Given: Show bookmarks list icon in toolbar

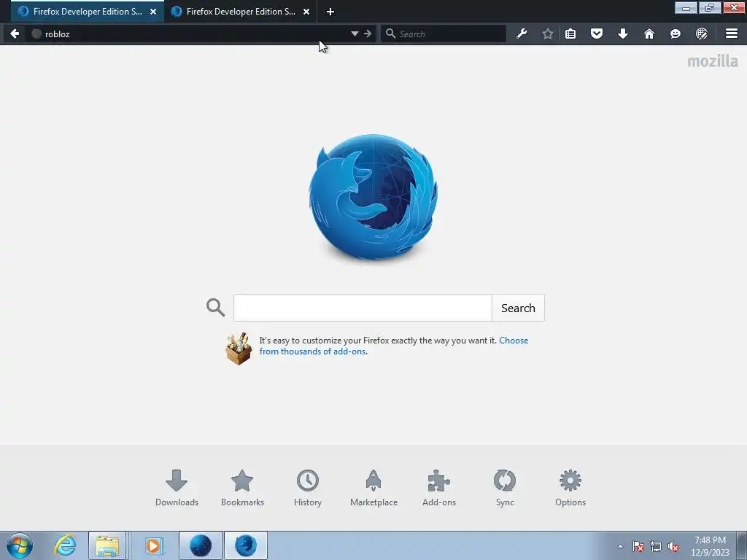Looking at the screenshot, I should (570, 34).
